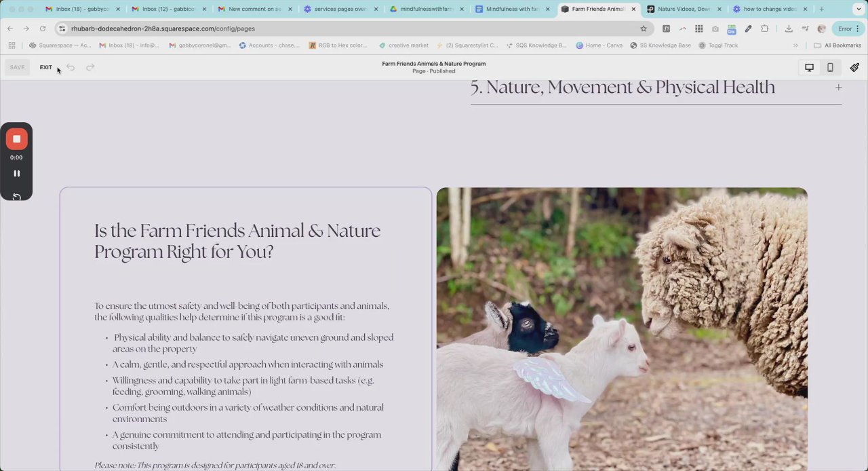Open the bookmarks bar apps grid icon
The height and width of the screenshot is (471, 868).
[x=12, y=45]
